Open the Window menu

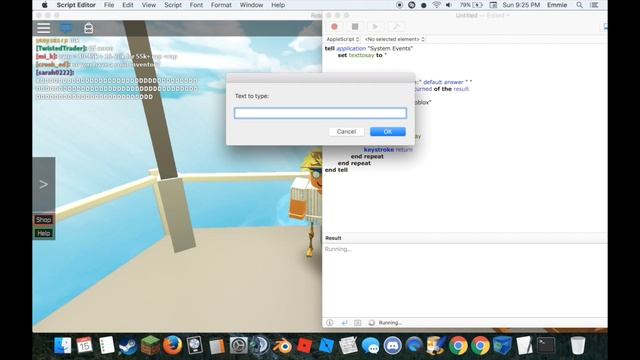click(x=251, y=5)
